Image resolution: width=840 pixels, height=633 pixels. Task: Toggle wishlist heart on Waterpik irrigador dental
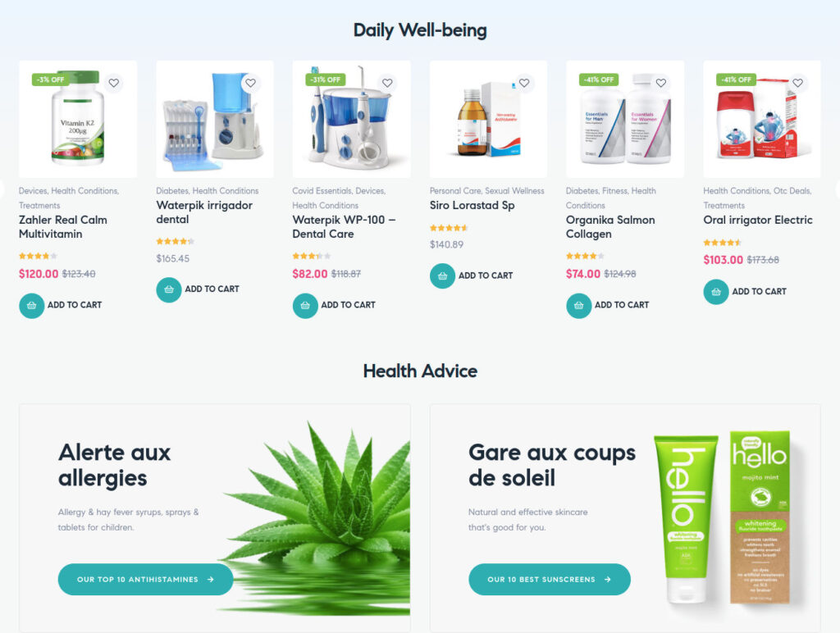pos(251,83)
